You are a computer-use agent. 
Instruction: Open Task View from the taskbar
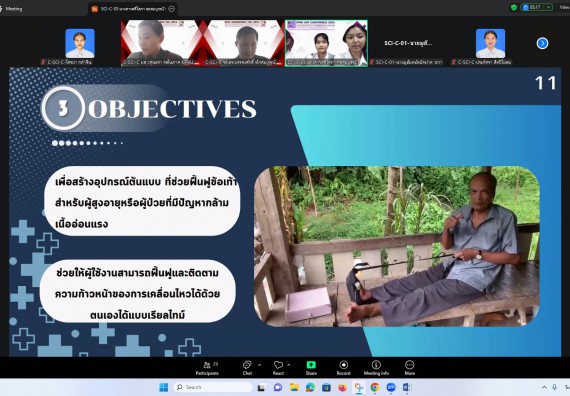point(261,388)
